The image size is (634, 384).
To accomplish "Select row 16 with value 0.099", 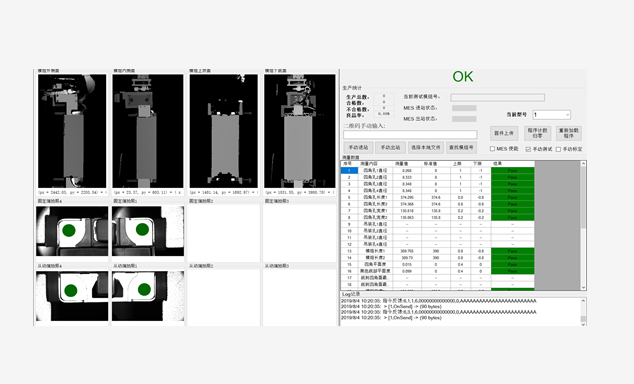I will (x=437, y=271).
